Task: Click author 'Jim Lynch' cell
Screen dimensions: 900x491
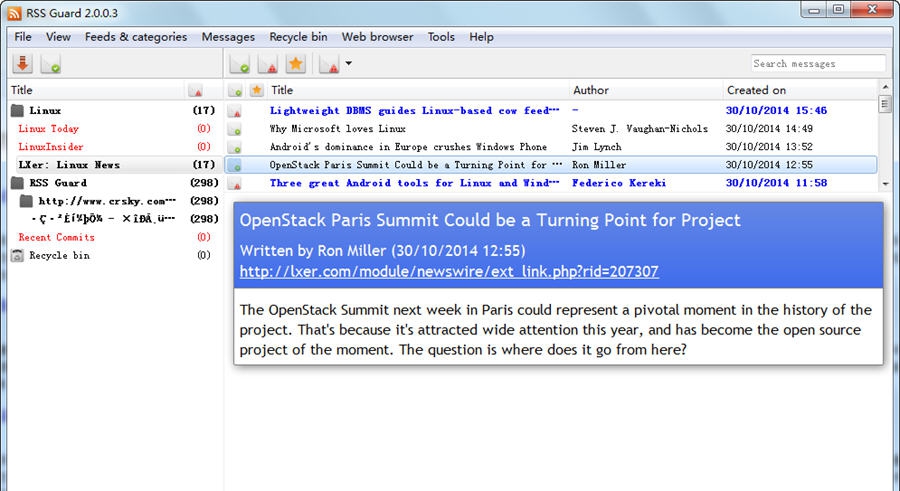Action: pyautogui.click(x=596, y=147)
